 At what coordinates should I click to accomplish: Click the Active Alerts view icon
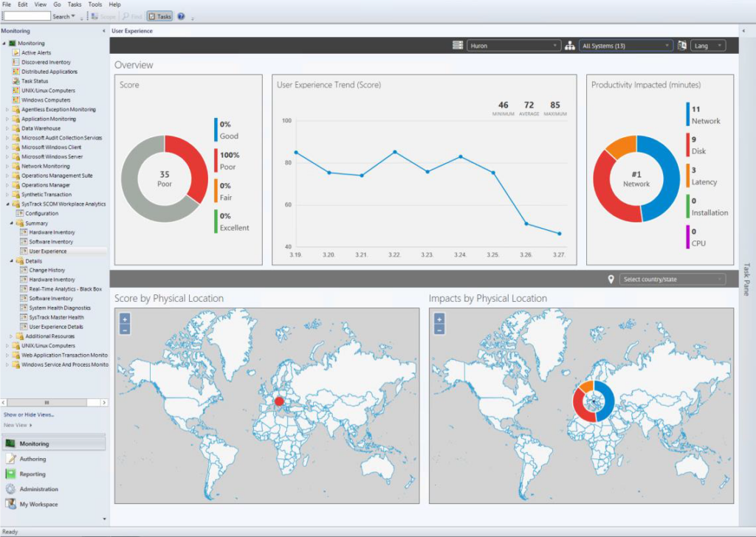(16, 52)
